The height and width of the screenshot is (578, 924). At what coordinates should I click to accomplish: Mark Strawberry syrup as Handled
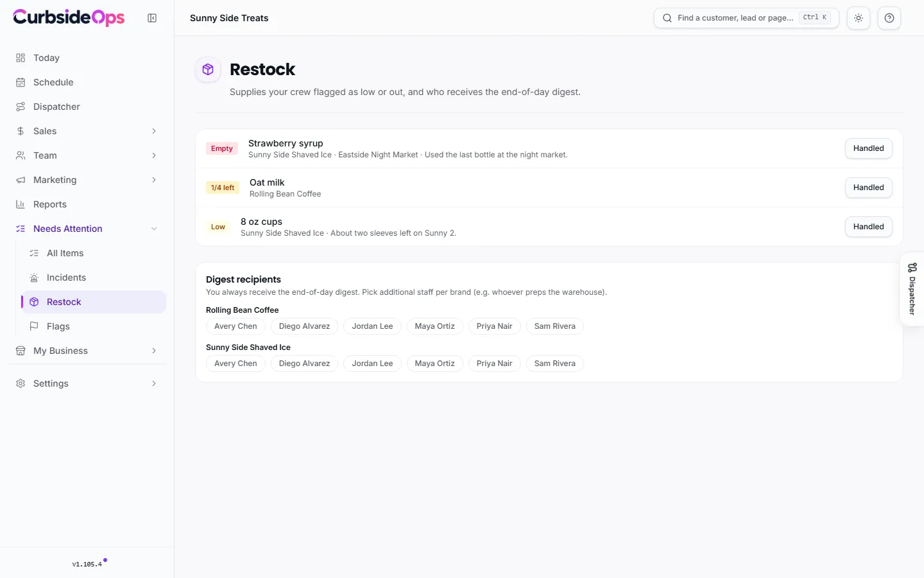coord(869,148)
